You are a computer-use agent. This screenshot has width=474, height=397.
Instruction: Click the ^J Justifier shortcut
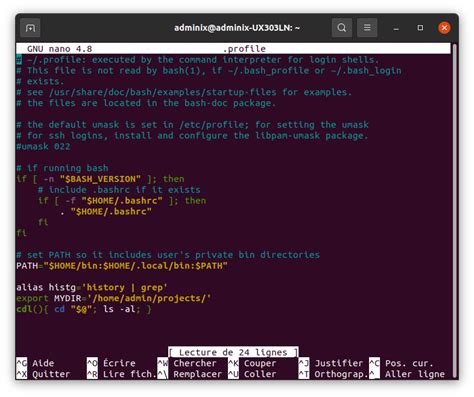click(331, 363)
